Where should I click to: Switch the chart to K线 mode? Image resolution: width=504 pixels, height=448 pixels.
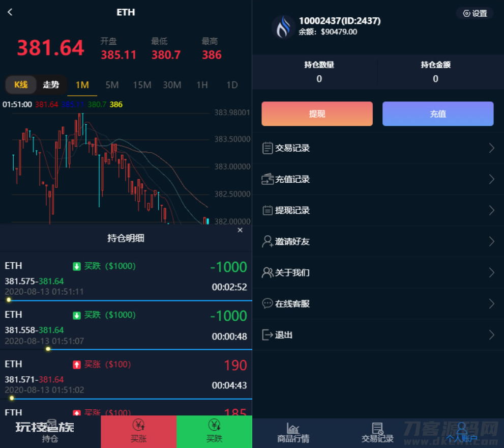pos(21,85)
